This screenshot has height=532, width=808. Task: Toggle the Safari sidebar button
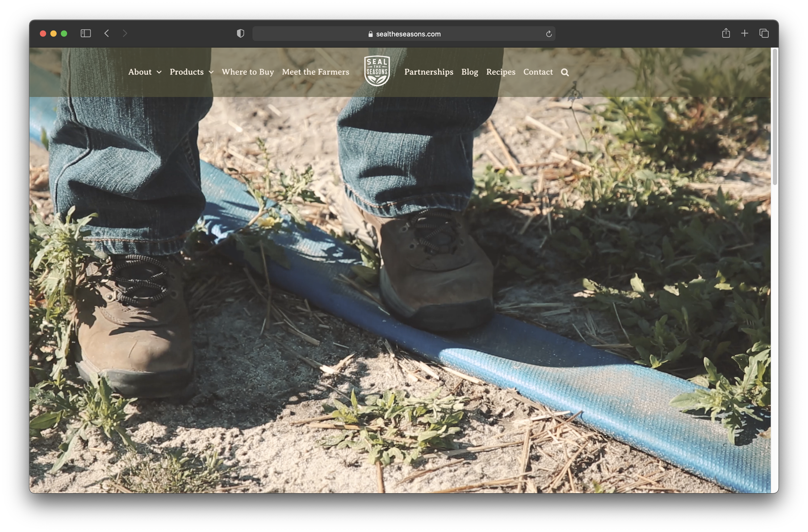(85, 33)
